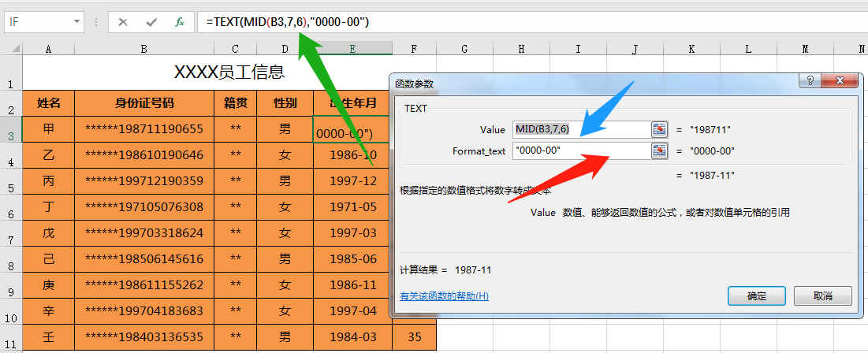Select column K header
The image size is (868, 353).
692,49
